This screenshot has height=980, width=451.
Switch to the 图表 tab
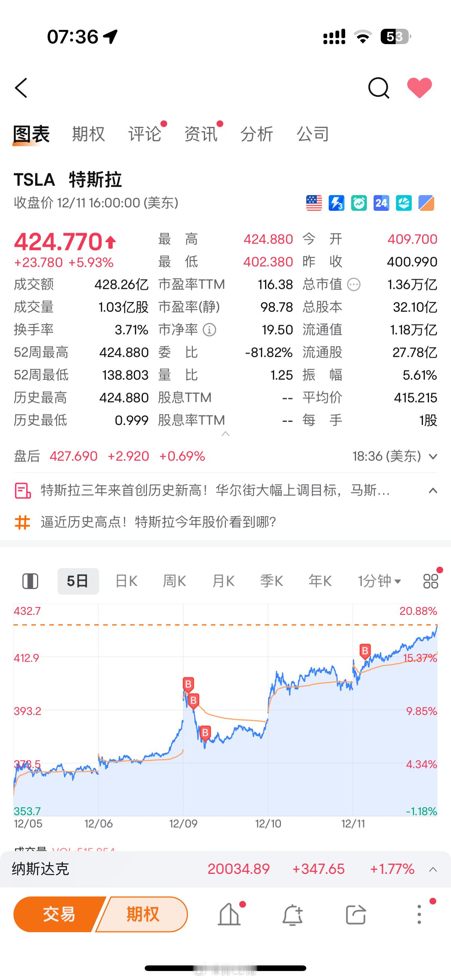(x=31, y=134)
